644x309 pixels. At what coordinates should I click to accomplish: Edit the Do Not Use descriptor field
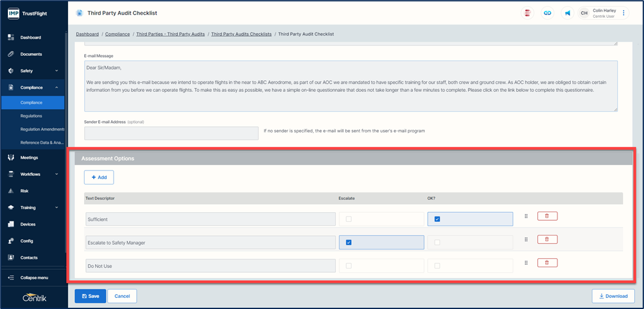pyautogui.click(x=211, y=266)
